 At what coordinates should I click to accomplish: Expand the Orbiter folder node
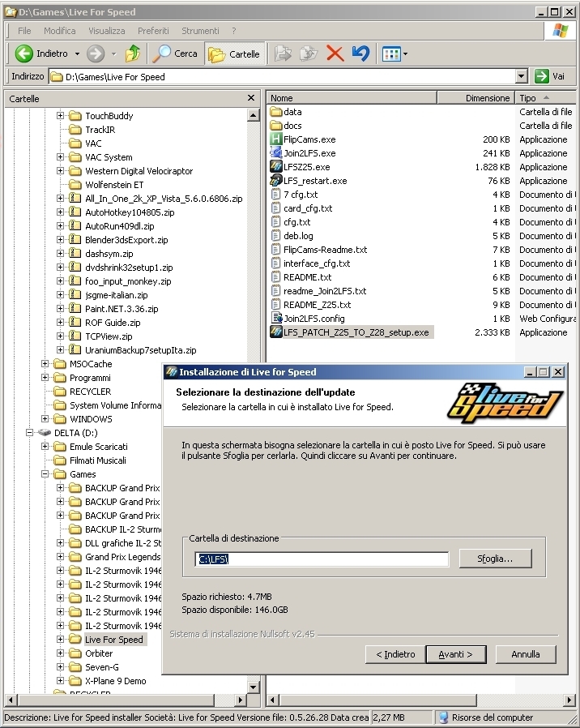[60, 653]
